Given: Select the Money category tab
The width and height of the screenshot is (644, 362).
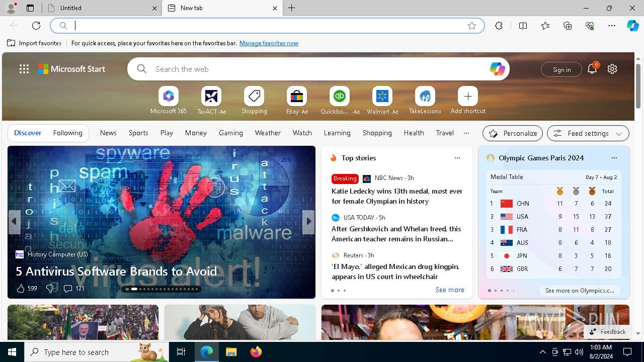Looking at the screenshot, I should click(196, 133).
